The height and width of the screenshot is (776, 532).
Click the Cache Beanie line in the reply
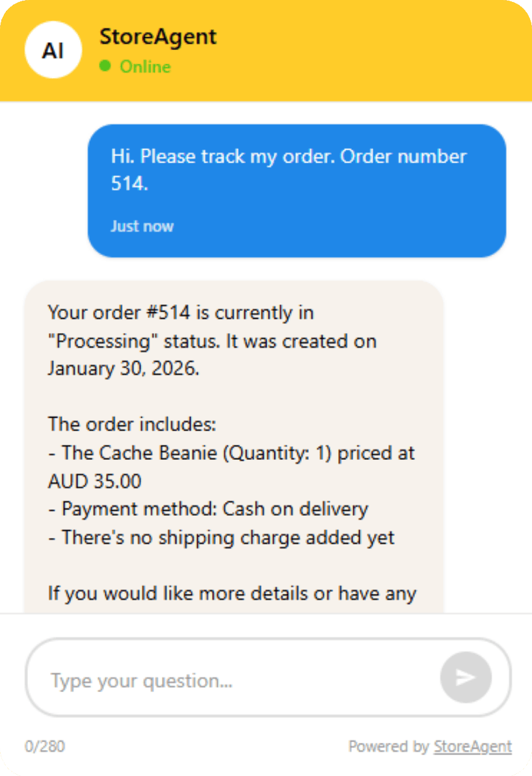point(231,453)
